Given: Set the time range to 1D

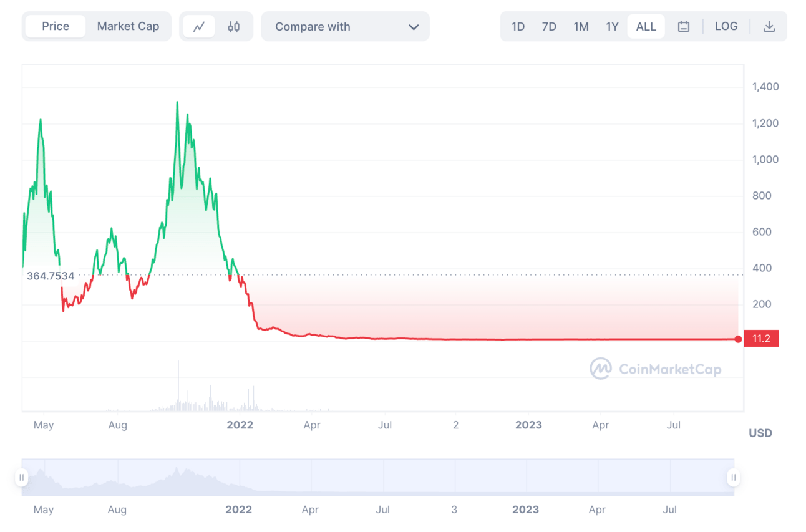Looking at the screenshot, I should (x=518, y=27).
